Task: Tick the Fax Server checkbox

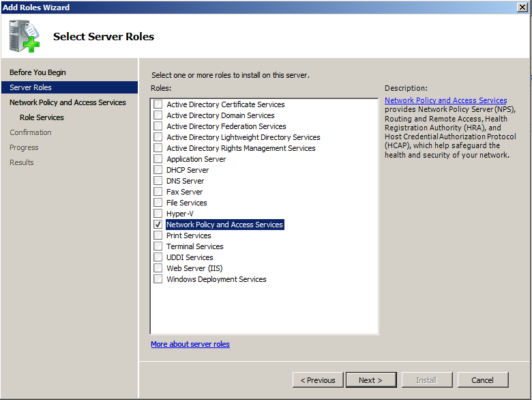Action: [158, 192]
